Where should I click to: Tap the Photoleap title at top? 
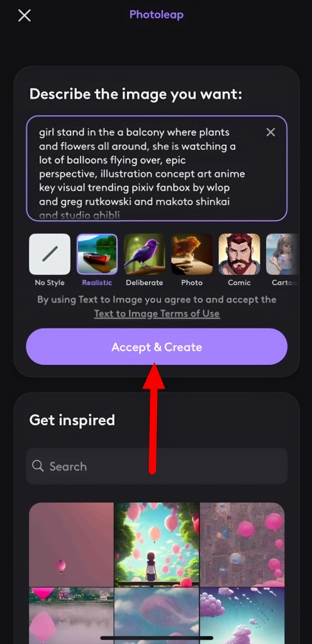(x=157, y=15)
